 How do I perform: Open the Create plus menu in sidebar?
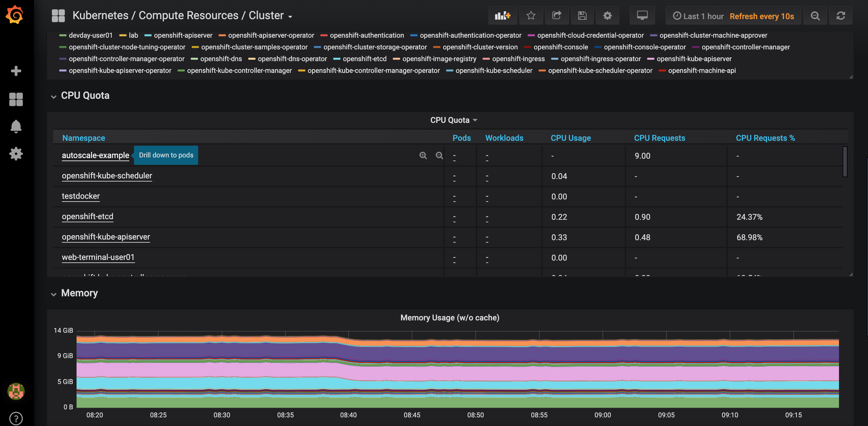tap(16, 71)
